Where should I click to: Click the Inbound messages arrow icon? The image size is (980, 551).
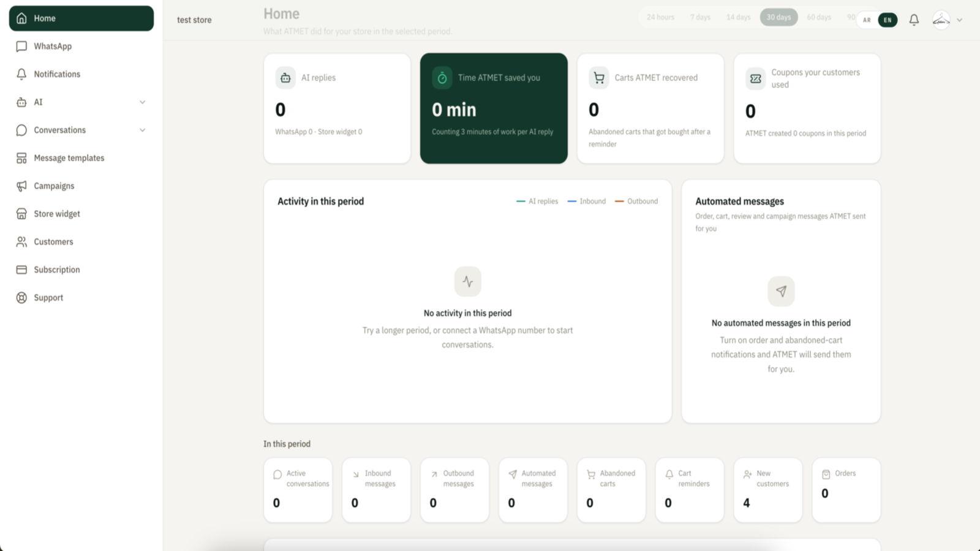pos(356,474)
